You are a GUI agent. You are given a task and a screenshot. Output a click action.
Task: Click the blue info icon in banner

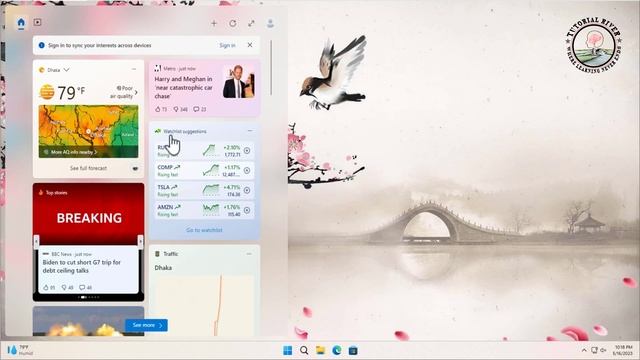click(x=42, y=45)
